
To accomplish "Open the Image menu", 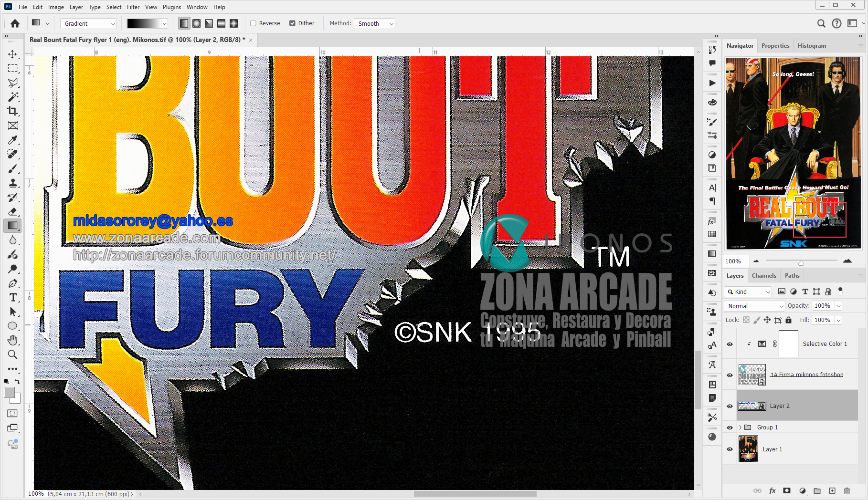I will point(56,7).
